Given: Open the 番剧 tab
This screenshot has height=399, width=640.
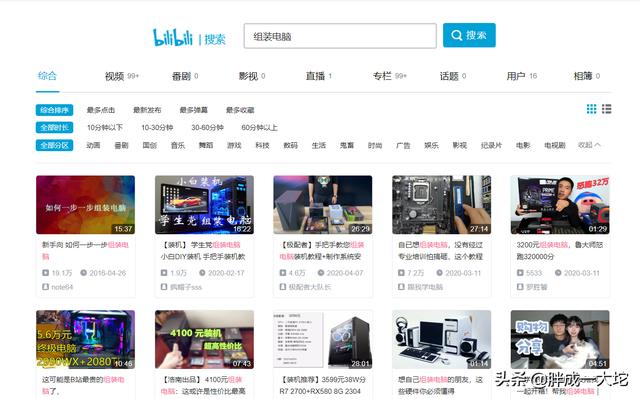Looking at the screenshot, I should pos(185,76).
